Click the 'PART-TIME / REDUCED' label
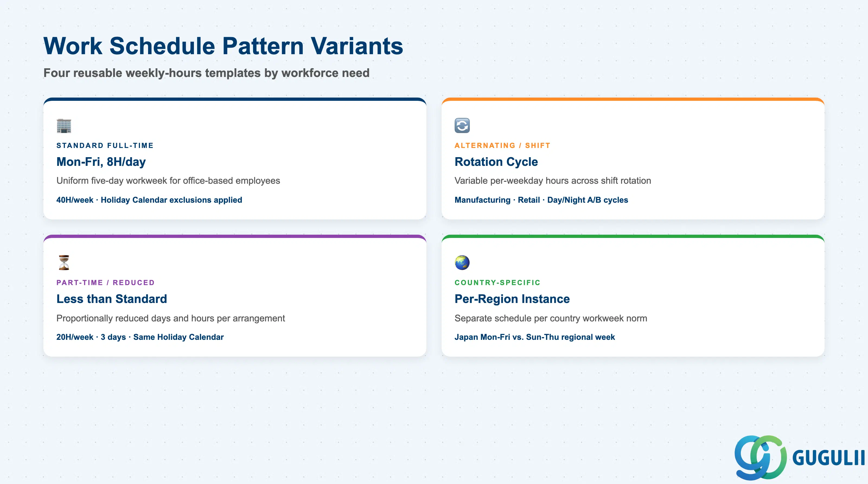 point(106,282)
